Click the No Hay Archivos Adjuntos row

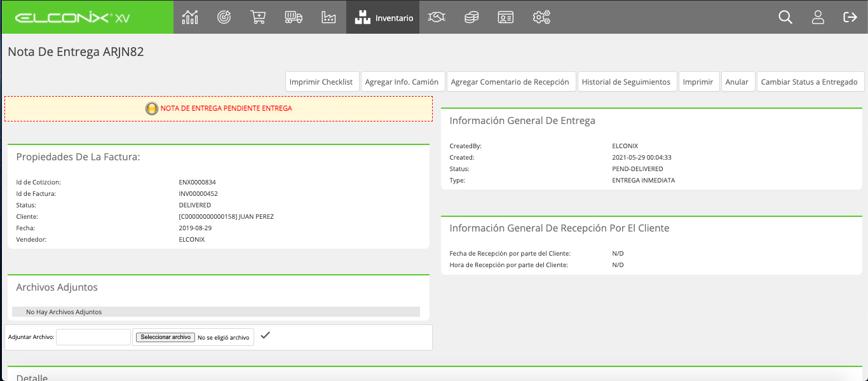[216, 312]
